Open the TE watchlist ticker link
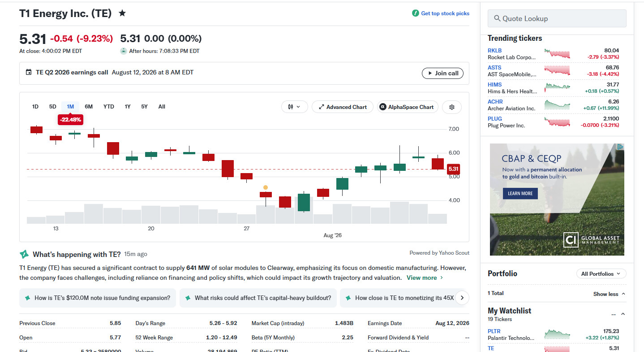Screen dimensions: 644x352 tap(491, 348)
